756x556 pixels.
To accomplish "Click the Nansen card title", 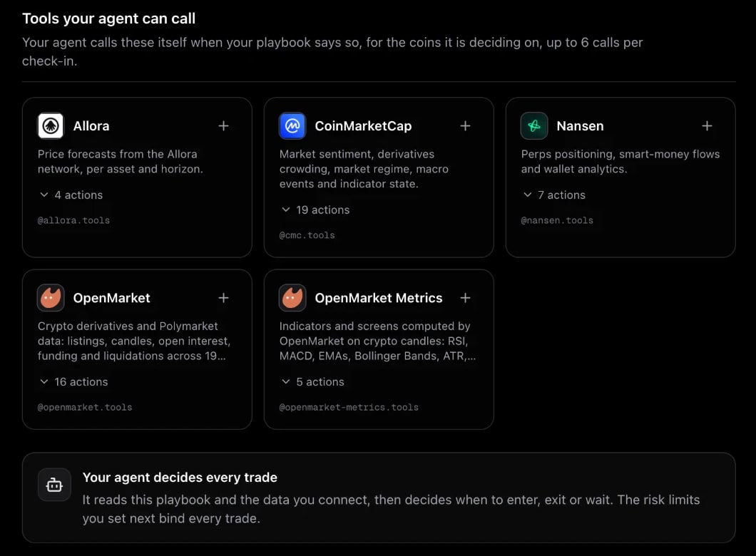I will [x=580, y=125].
